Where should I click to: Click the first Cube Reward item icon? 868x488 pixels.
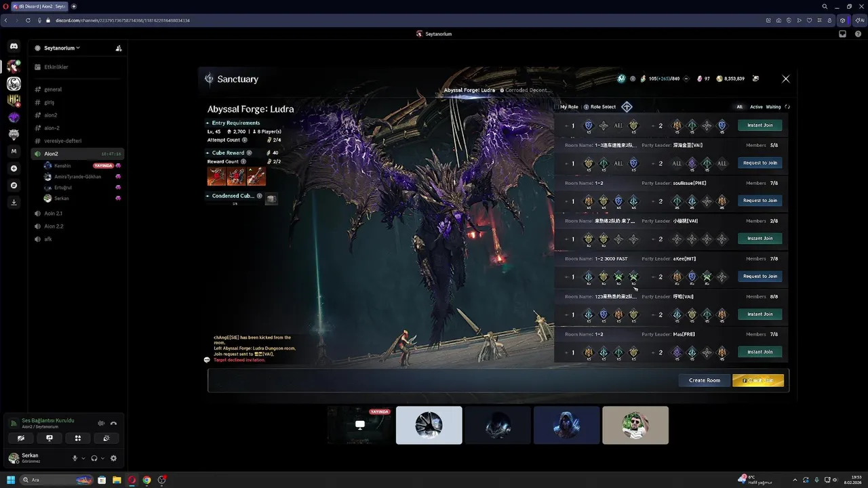coord(216,176)
